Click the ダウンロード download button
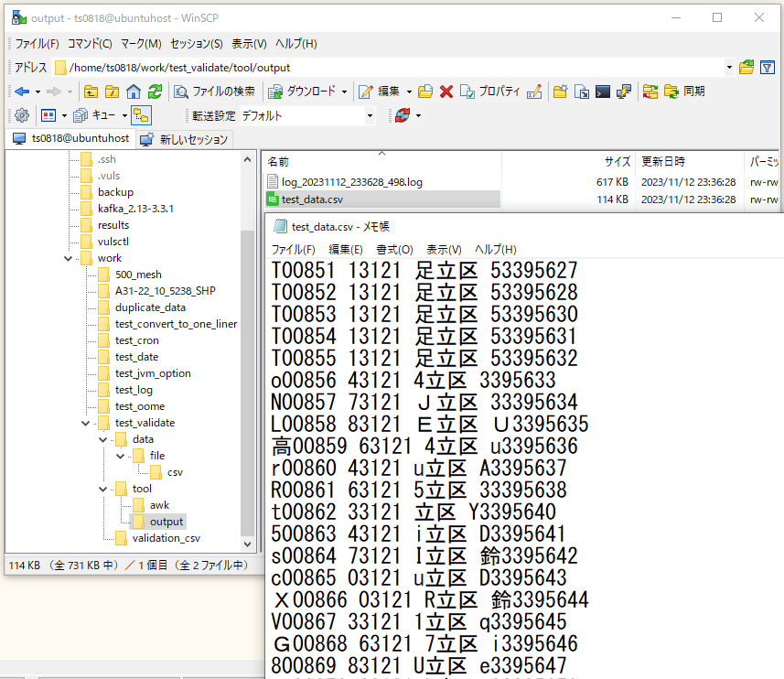The image size is (784, 679). pyautogui.click(x=293, y=92)
